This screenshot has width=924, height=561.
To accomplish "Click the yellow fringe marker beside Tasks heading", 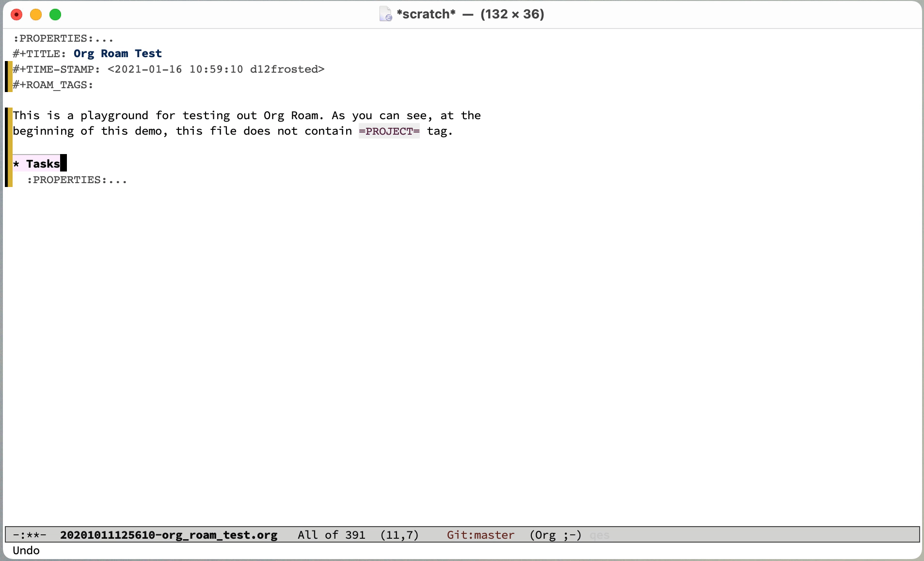I will (9, 165).
